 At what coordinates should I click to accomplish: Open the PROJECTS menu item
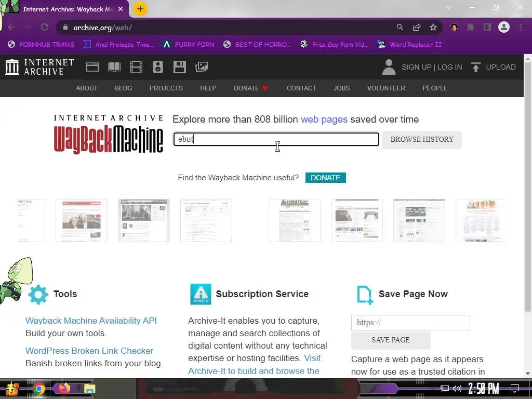(x=166, y=88)
